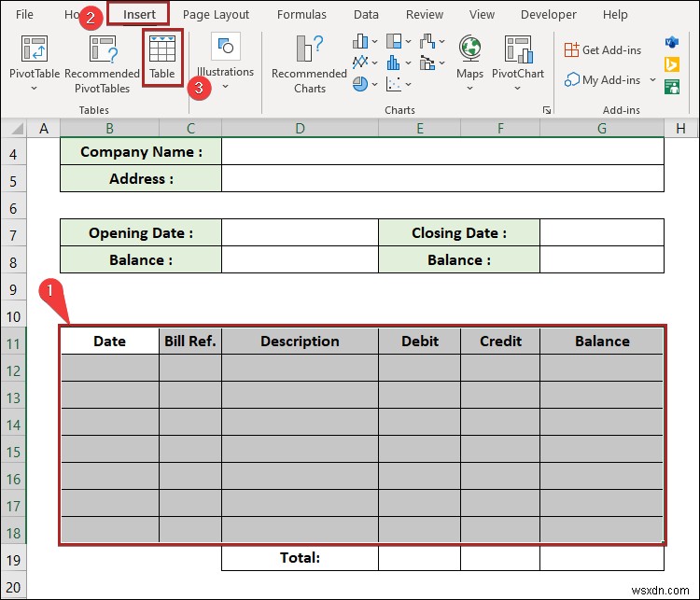Switch to the View tab
Viewport: 700px width, 600px height.
click(482, 15)
